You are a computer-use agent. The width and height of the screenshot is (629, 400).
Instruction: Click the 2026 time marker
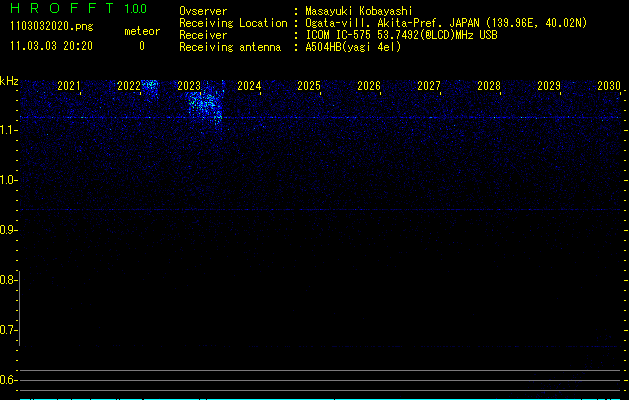[x=369, y=86]
